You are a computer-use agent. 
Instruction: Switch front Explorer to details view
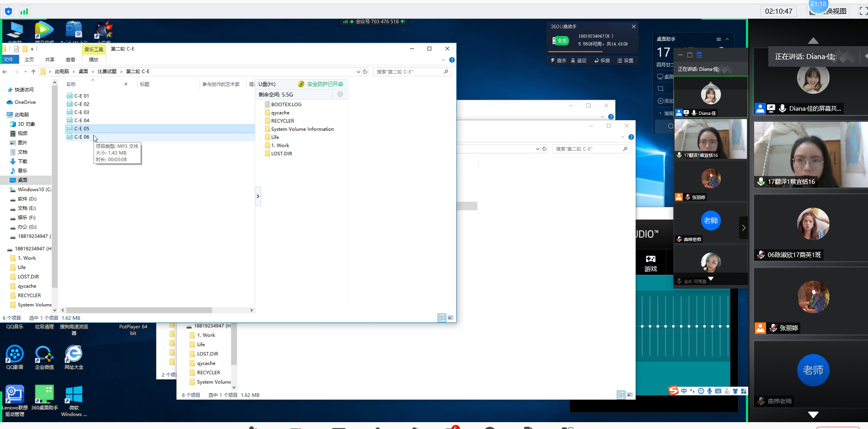442,317
